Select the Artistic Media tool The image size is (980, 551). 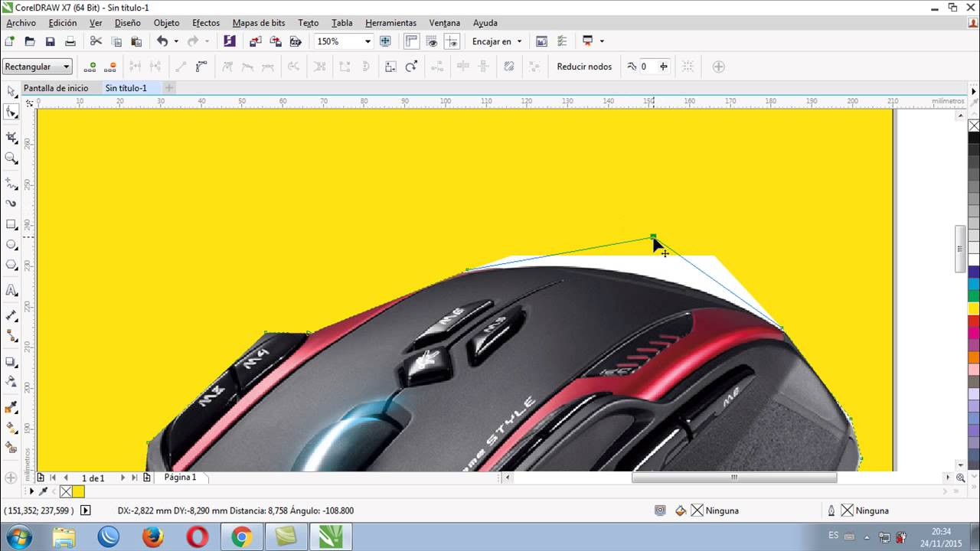[11, 204]
